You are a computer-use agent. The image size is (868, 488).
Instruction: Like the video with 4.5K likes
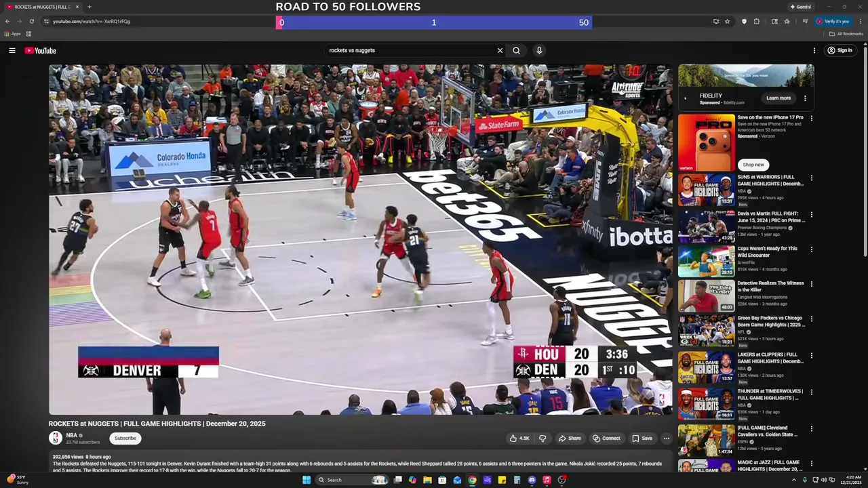(x=519, y=439)
